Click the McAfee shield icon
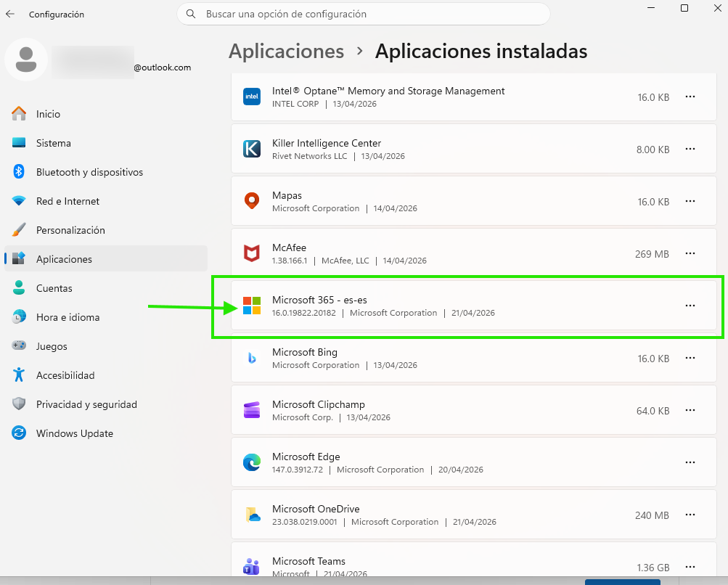Viewport: 728px width, 585px height. tap(252, 253)
